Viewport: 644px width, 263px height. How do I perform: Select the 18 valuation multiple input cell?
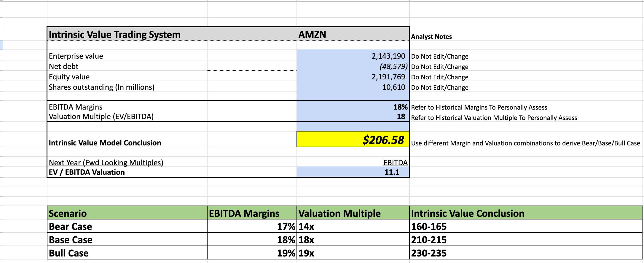(353, 116)
